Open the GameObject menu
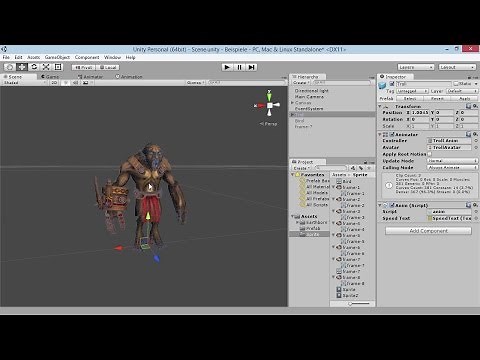 click(x=57, y=57)
